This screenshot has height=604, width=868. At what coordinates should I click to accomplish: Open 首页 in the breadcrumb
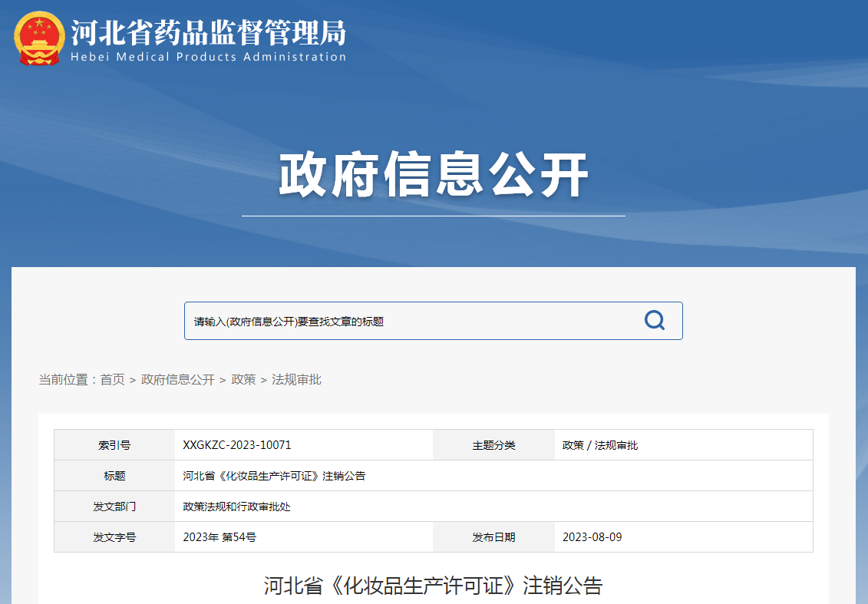pyautogui.click(x=112, y=380)
